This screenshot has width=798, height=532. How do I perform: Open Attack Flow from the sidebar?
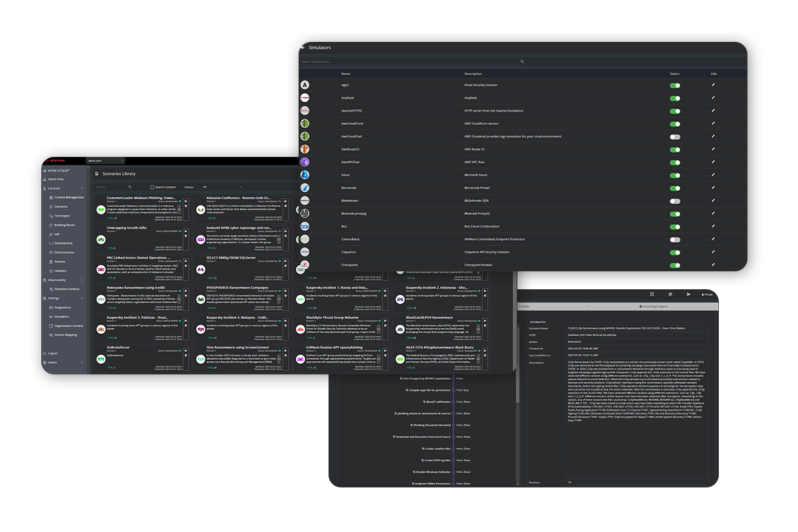pyautogui.click(x=56, y=179)
